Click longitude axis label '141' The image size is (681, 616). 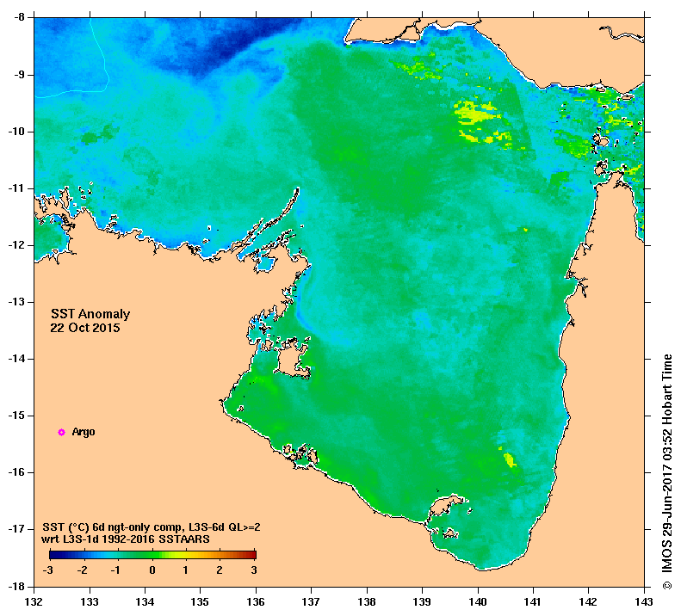533,601
